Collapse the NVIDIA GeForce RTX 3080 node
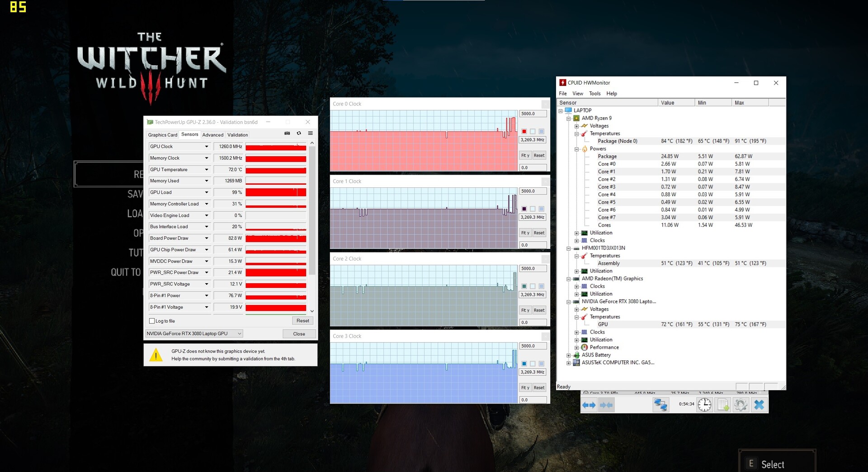The width and height of the screenshot is (868, 472). 569,302
